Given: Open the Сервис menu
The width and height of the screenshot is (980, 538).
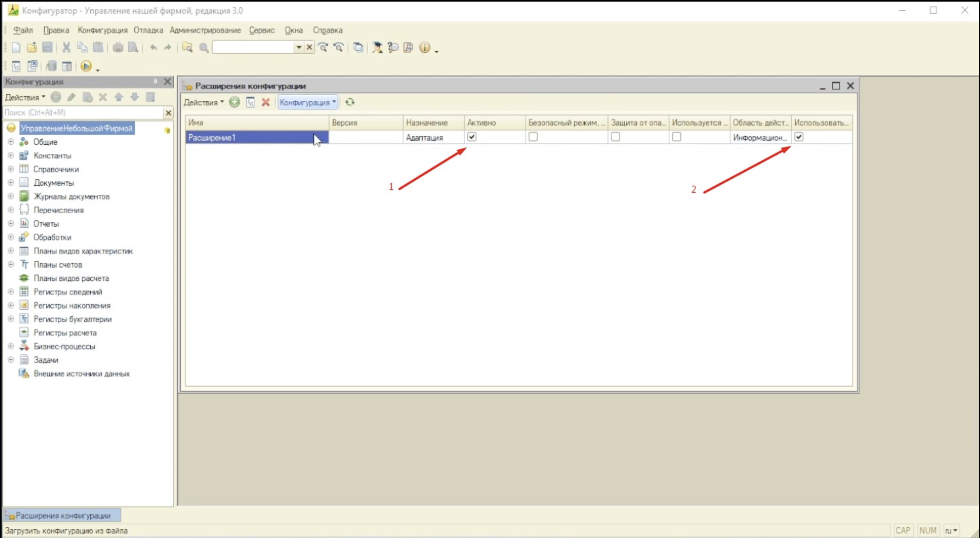Looking at the screenshot, I should pyautogui.click(x=262, y=30).
